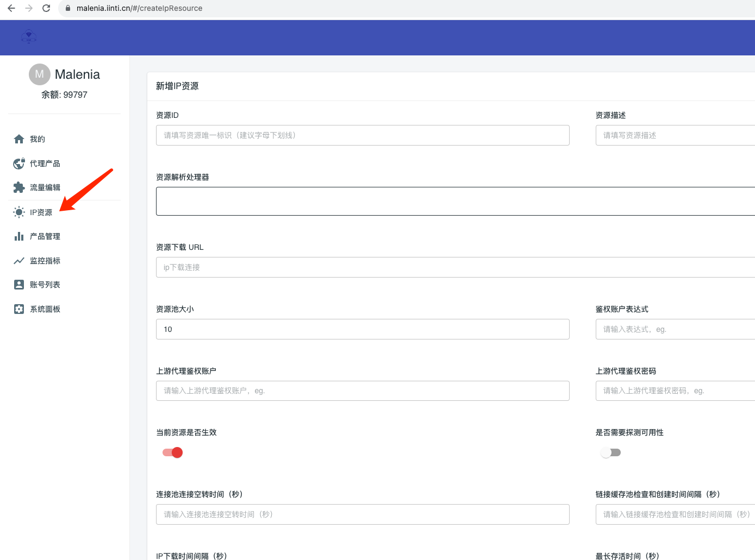This screenshot has height=560, width=755.
Task: Select the home icon beside 我的
Action: [18, 139]
